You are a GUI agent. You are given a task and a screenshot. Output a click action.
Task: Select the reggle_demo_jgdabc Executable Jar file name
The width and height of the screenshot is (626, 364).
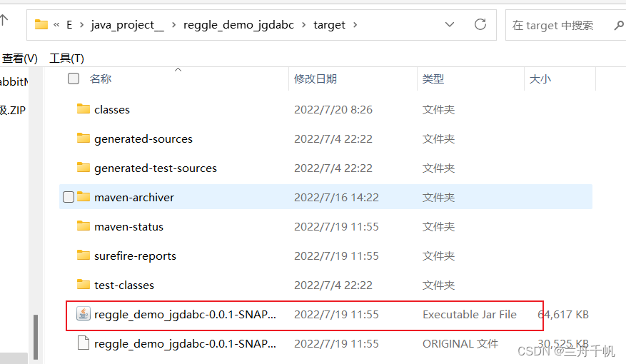186,315
